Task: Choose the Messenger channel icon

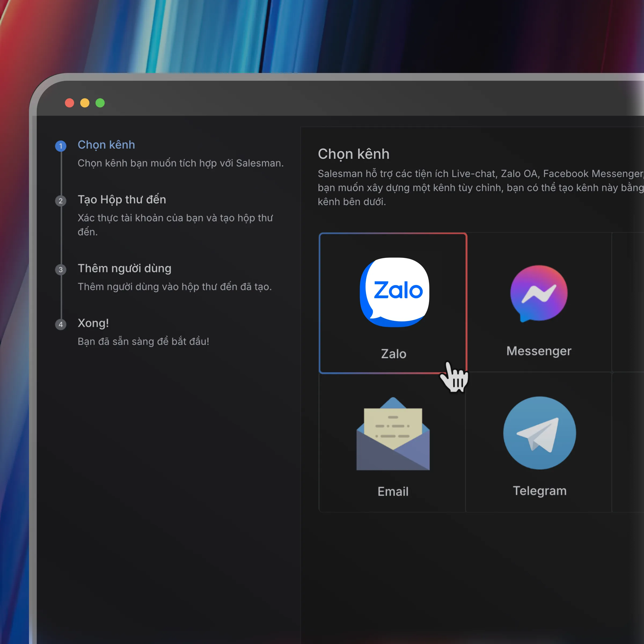Action: [x=539, y=294]
